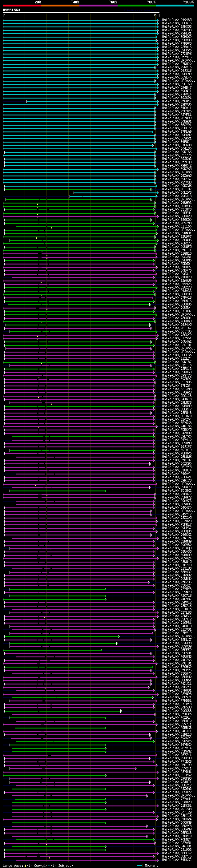This screenshot has height=868, width=197.
Task: Select hit label UniRef100_B2AQW9
Action: pos(177,281)
